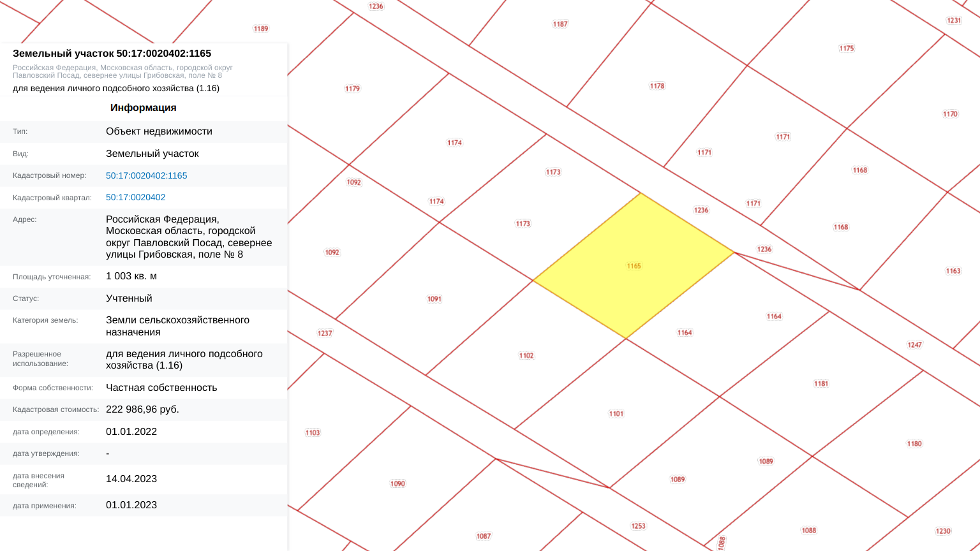Click cadastral value '222 986,96 руб.'
Viewport: 980px width, 551px height.
142,409
